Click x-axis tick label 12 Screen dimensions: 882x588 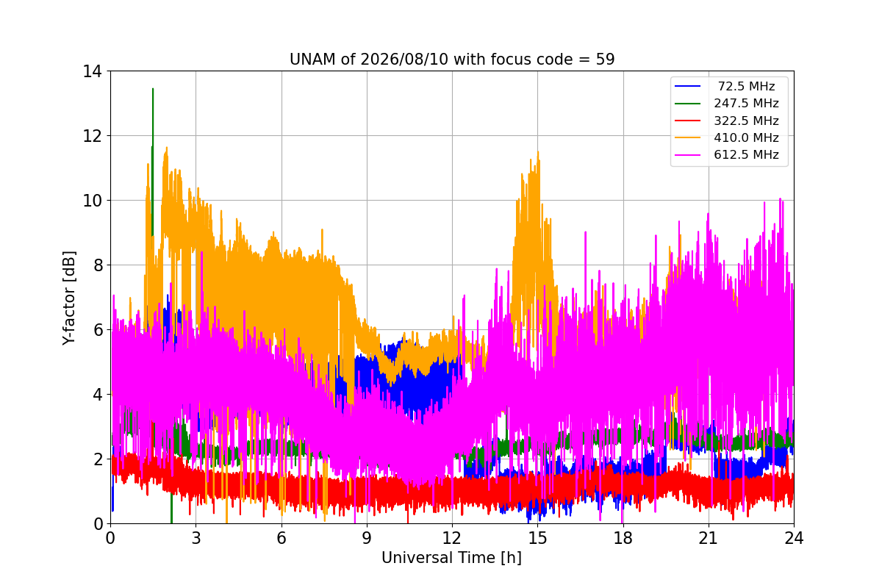coord(452,538)
